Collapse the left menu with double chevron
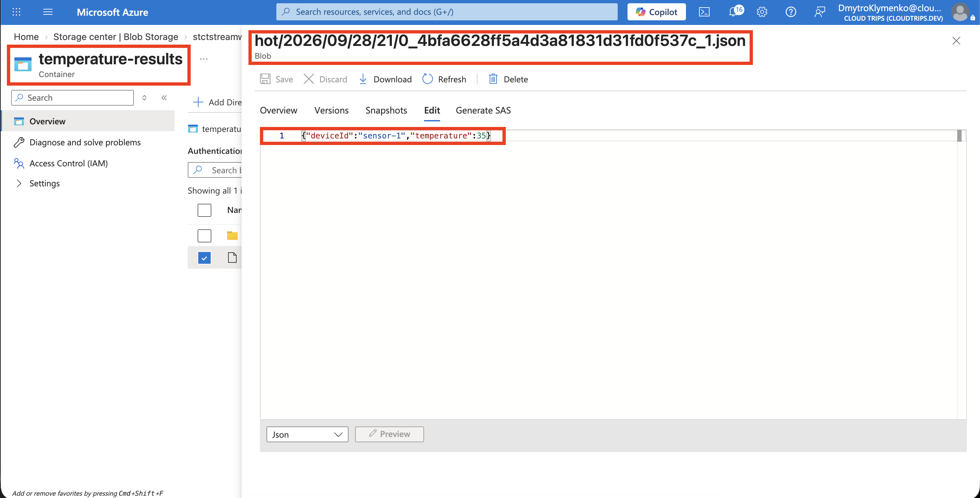The width and height of the screenshot is (980, 498). (164, 98)
